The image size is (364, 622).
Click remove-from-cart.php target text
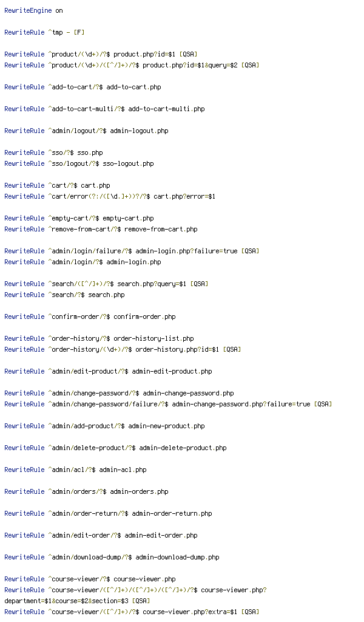[x=161, y=229]
